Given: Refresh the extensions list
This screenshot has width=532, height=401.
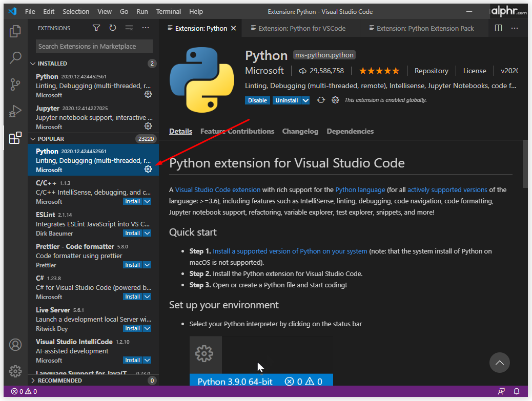Looking at the screenshot, I should (113, 28).
